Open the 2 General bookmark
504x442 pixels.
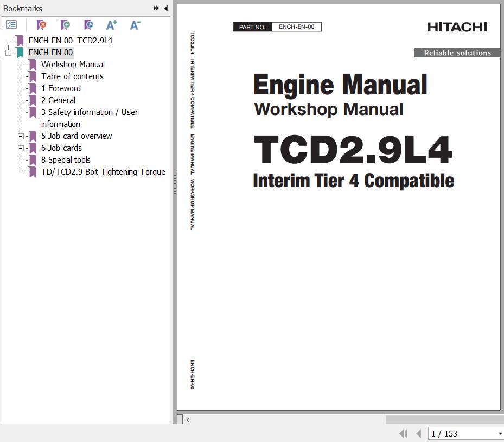[x=58, y=100]
